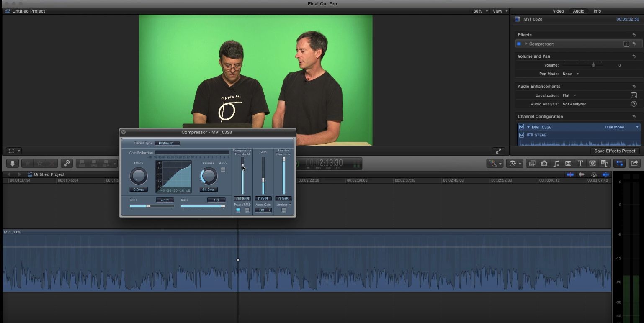The image size is (644, 323).
Task: Switch to the Info inspector tab
Action: [597, 11]
